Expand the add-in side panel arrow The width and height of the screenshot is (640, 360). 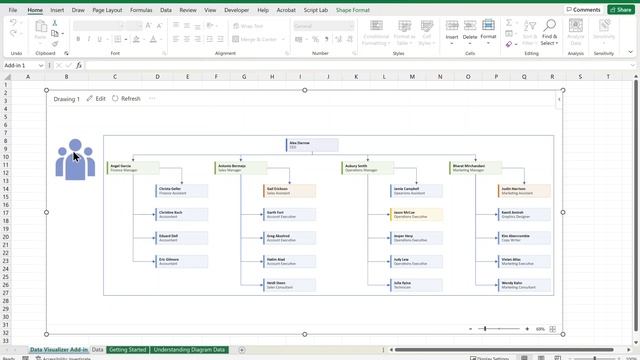click(559, 99)
